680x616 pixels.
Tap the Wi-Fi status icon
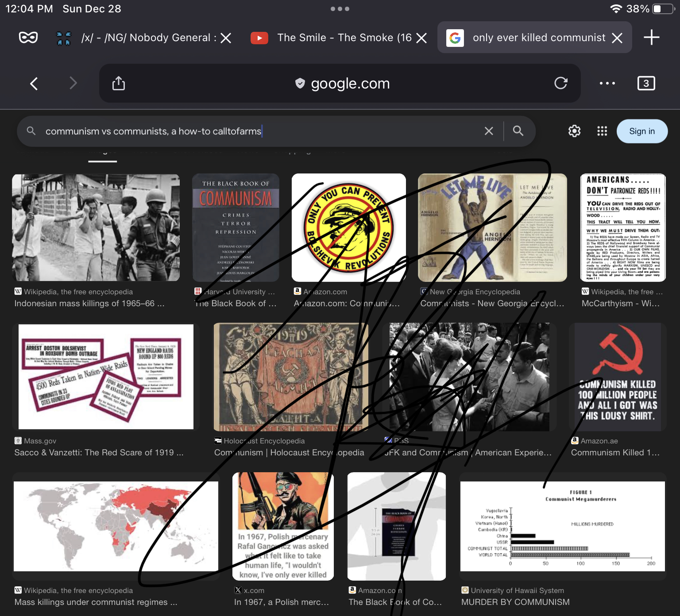616,9
